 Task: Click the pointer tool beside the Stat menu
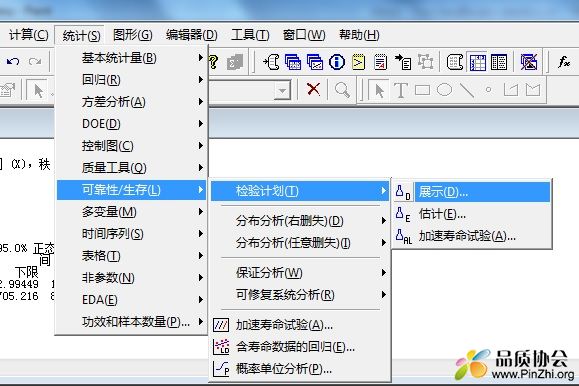(38, 90)
